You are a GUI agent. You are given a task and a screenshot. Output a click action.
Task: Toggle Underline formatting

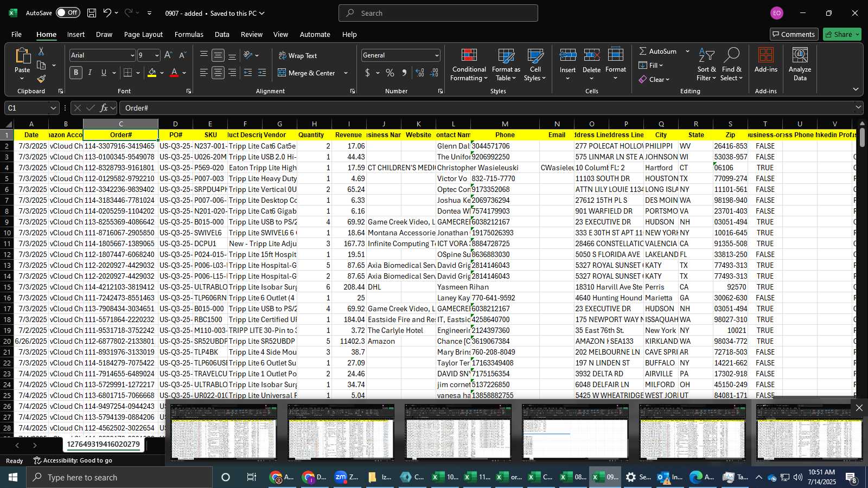click(104, 73)
